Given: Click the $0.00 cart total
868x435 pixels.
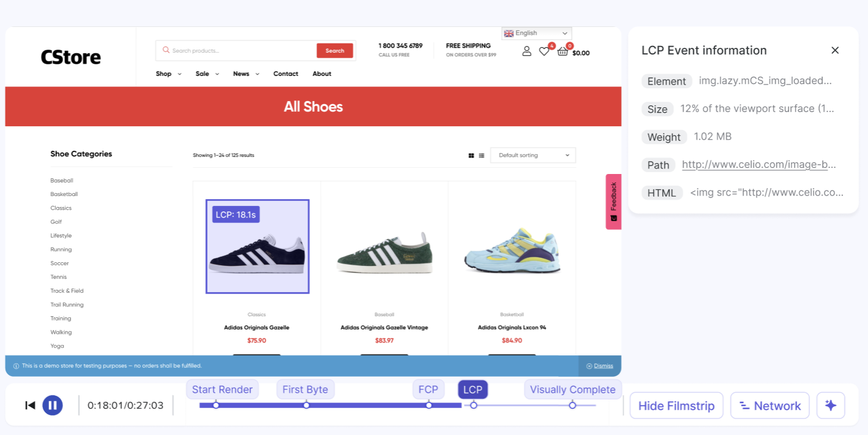Looking at the screenshot, I should (x=581, y=53).
